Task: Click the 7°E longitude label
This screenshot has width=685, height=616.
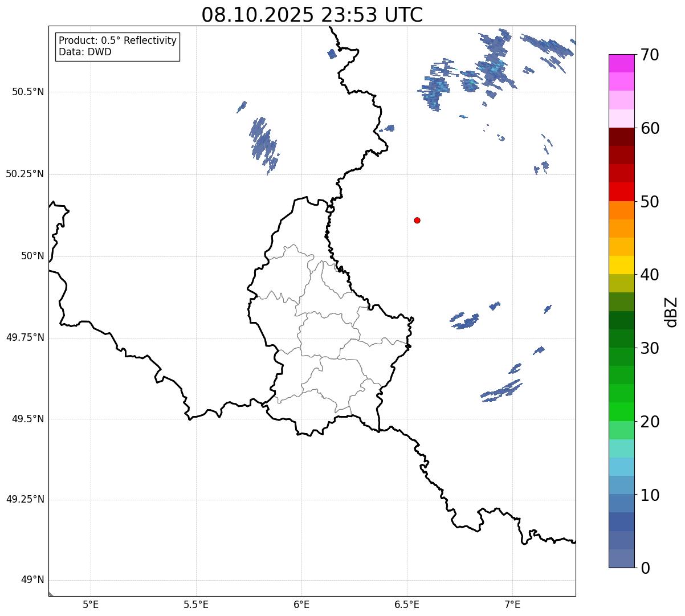Action: [512, 604]
